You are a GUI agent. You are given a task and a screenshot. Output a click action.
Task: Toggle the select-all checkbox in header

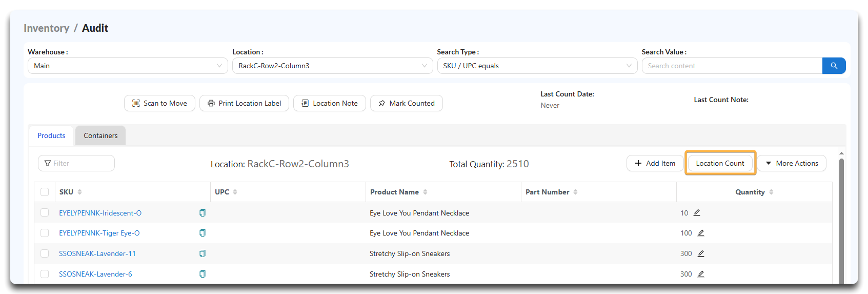click(45, 192)
